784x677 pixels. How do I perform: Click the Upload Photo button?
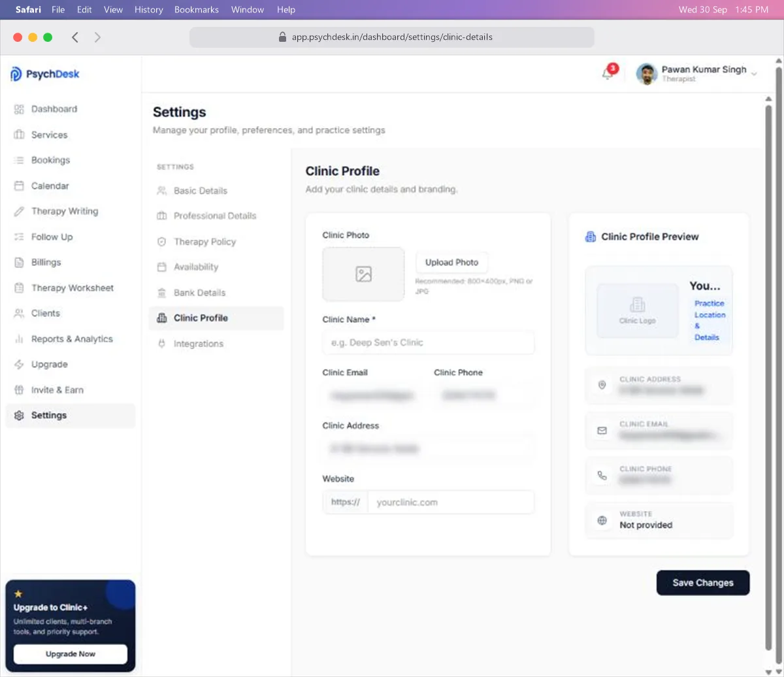451,263
